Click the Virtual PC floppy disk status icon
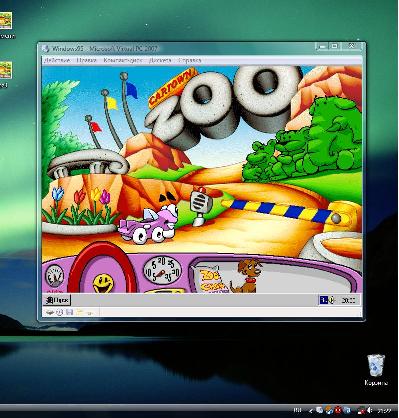 [69, 313]
